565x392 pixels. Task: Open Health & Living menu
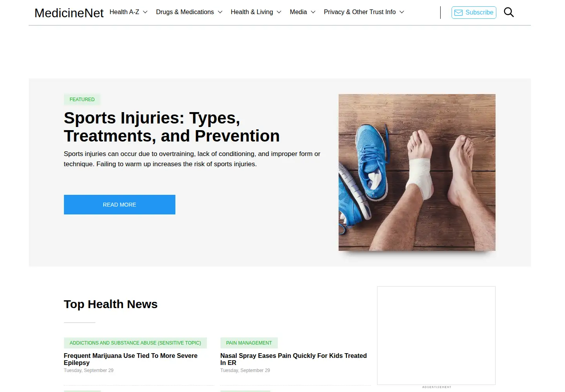tap(252, 12)
